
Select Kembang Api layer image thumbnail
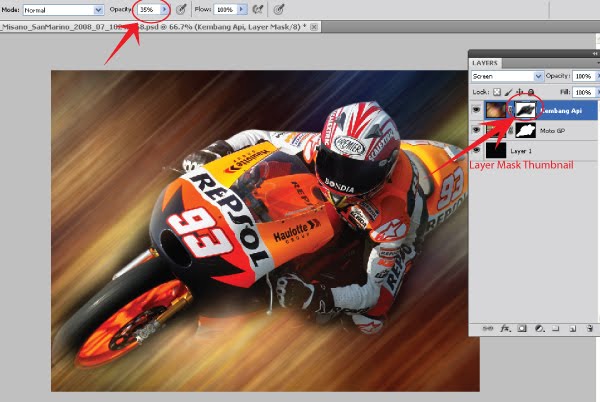pyautogui.click(x=496, y=110)
